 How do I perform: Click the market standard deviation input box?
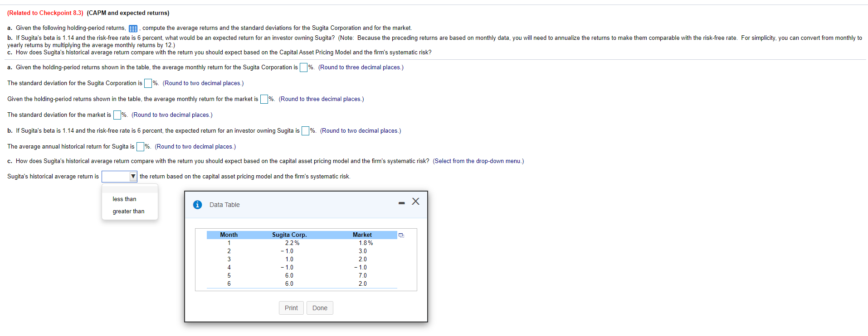[117, 115]
